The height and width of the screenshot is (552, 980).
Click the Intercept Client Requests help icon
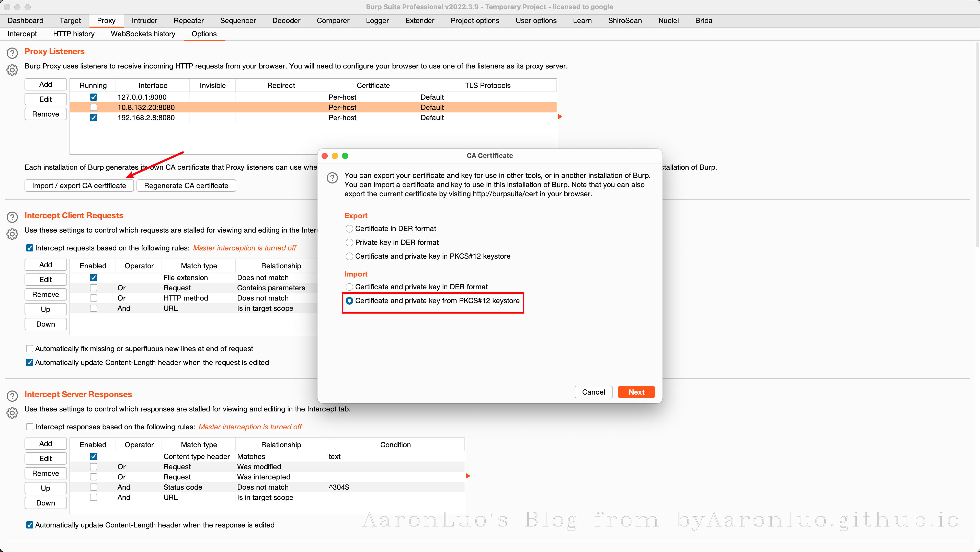click(x=12, y=217)
